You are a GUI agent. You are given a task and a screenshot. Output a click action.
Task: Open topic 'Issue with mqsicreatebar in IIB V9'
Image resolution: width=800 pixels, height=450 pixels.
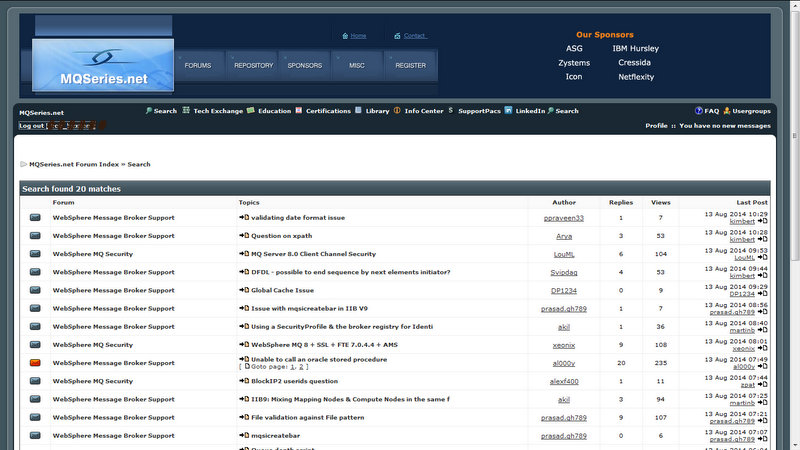tap(309, 308)
